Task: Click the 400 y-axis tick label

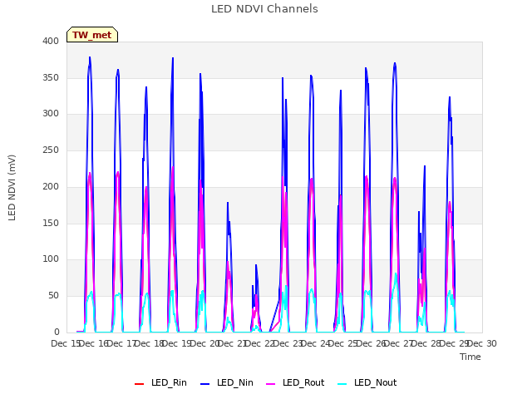Action: [51, 41]
